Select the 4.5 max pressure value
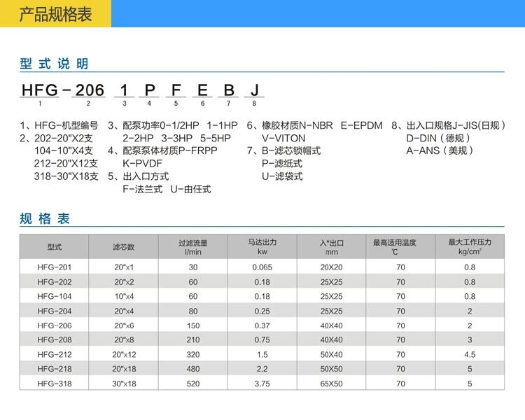 point(470,355)
